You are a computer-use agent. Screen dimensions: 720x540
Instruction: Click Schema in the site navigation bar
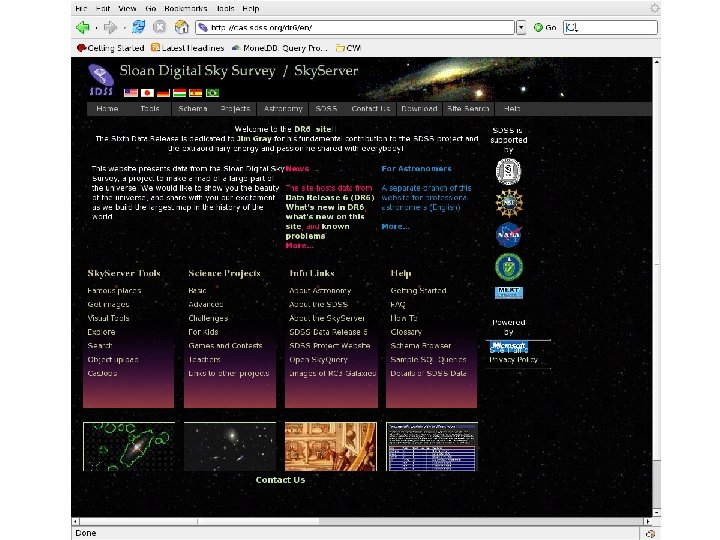(x=193, y=109)
